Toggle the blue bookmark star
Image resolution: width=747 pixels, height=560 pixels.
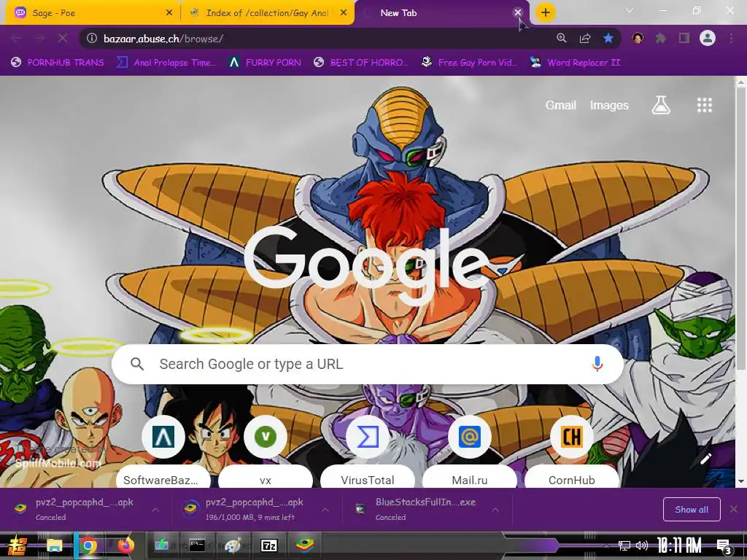pos(608,38)
